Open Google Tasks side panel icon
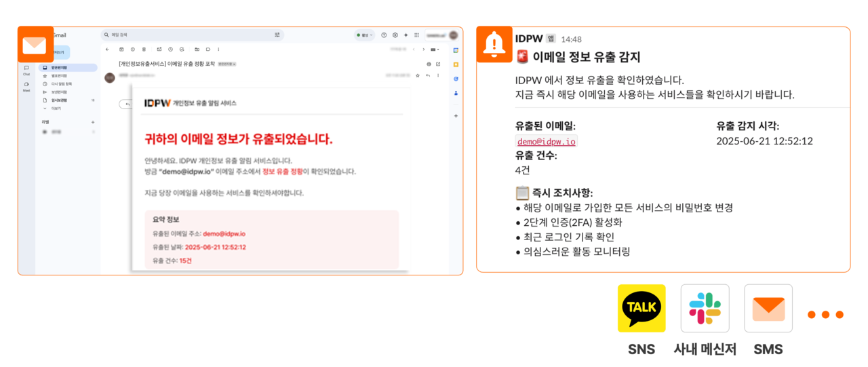 [x=456, y=79]
